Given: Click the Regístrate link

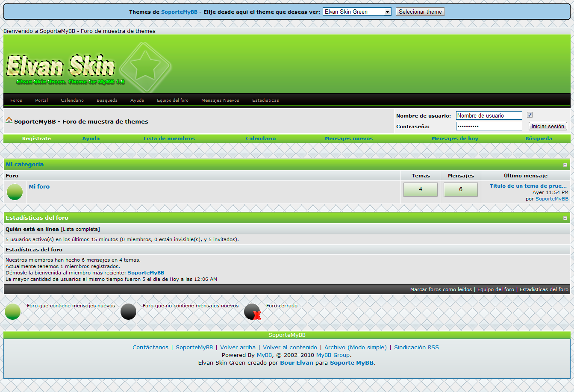Looking at the screenshot, I should pyautogui.click(x=36, y=139).
